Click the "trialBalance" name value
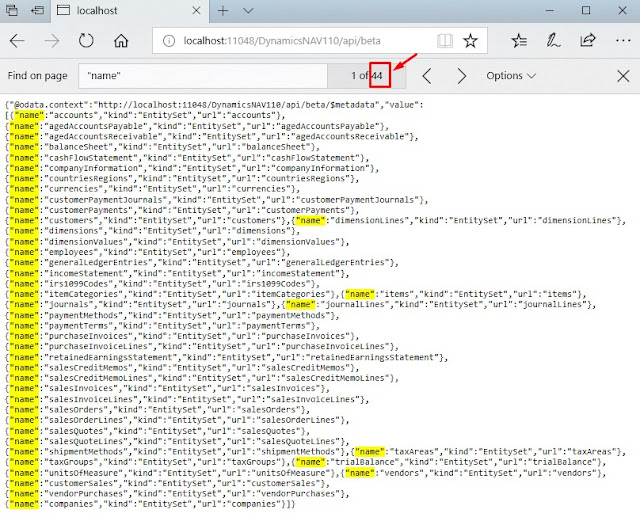The image size is (640, 521). [x=364, y=462]
